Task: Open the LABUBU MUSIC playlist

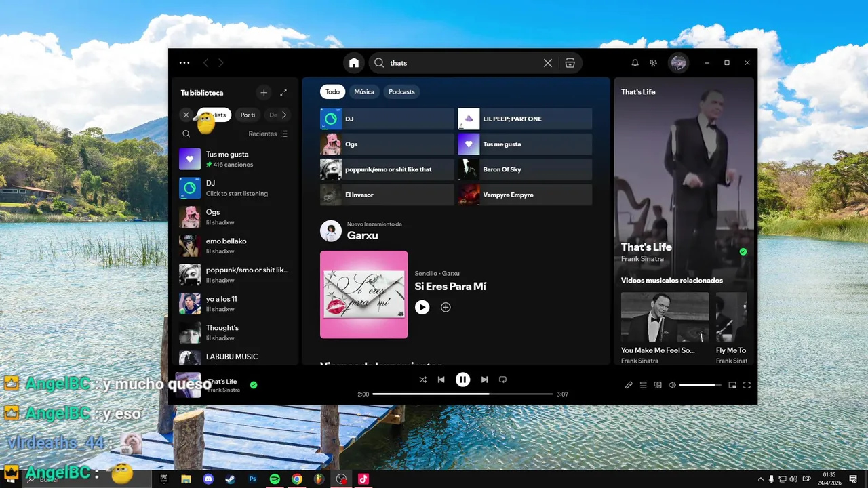Action: click(234, 357)
